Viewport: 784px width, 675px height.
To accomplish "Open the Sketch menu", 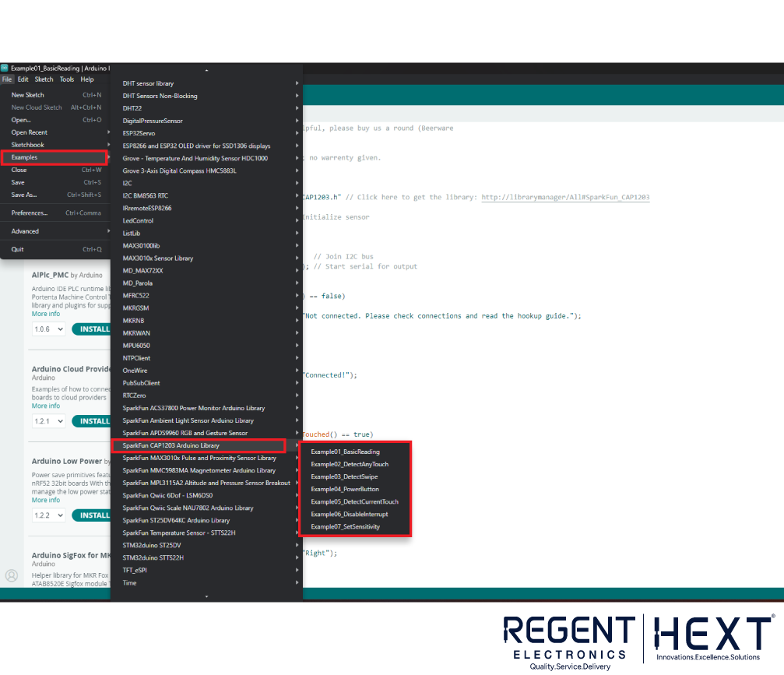I will click(44, 79).
